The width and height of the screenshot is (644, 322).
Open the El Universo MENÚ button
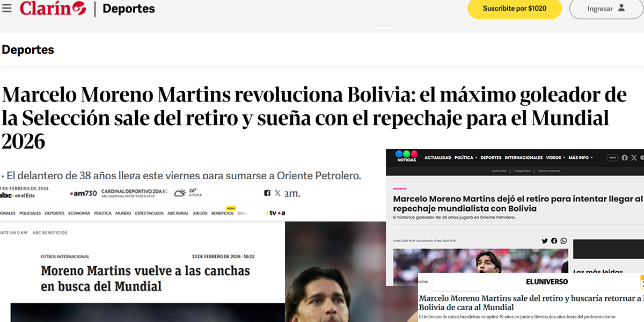pyautogui.click(x=424, y=281)
